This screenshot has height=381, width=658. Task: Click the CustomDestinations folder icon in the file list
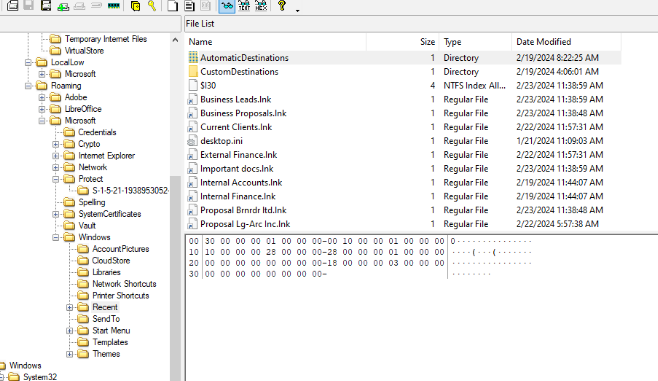tap(193, 71)
